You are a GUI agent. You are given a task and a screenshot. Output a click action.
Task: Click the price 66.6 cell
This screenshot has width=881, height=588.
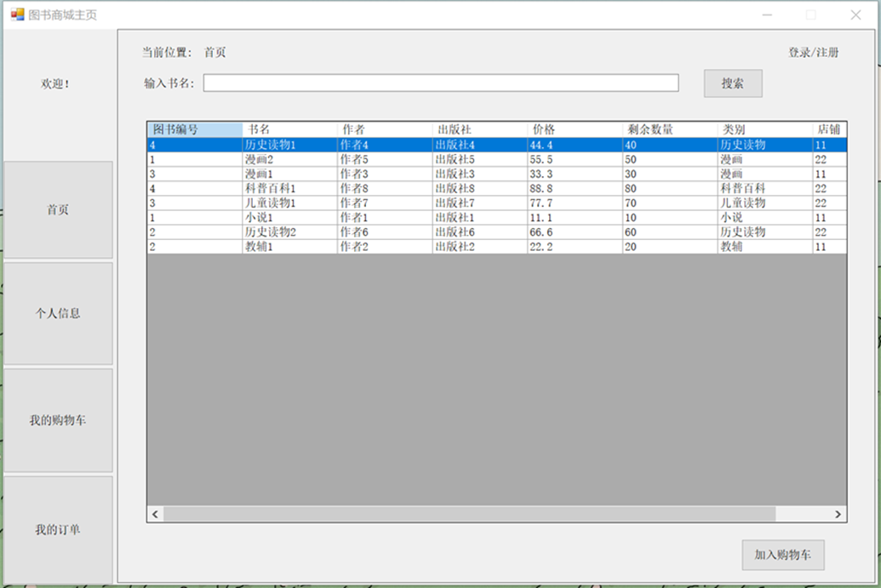click(x=575, y=232)
